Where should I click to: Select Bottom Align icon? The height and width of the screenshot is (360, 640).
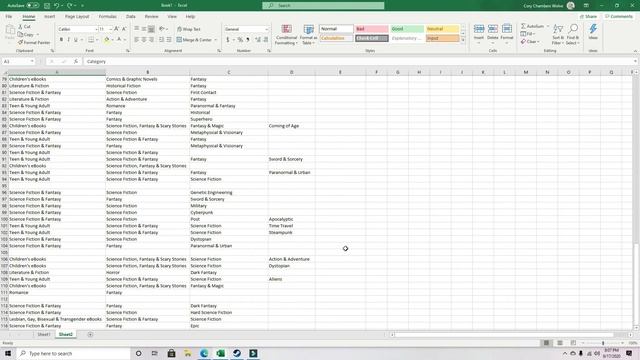151,29
